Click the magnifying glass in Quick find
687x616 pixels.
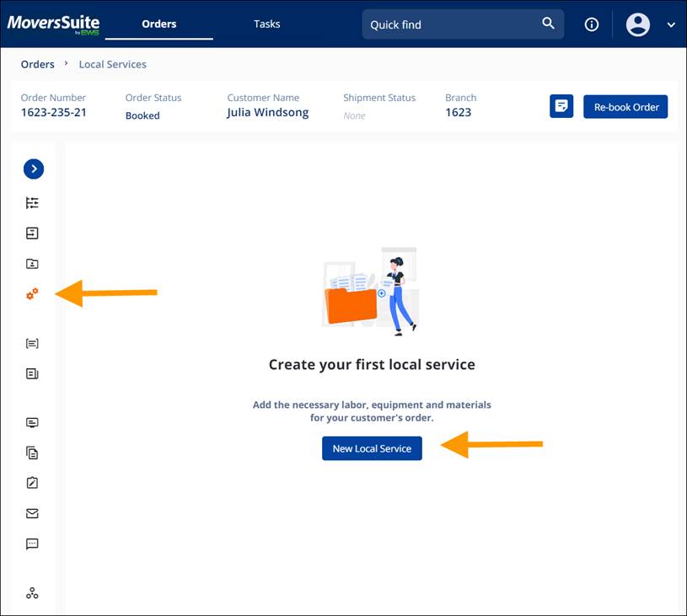point(547,24)
